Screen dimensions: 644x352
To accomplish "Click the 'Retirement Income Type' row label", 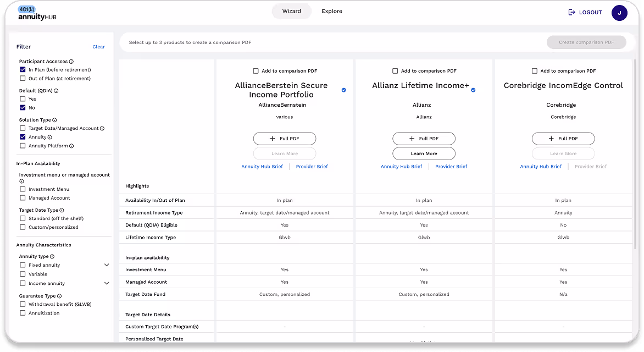I will (154, 213).
